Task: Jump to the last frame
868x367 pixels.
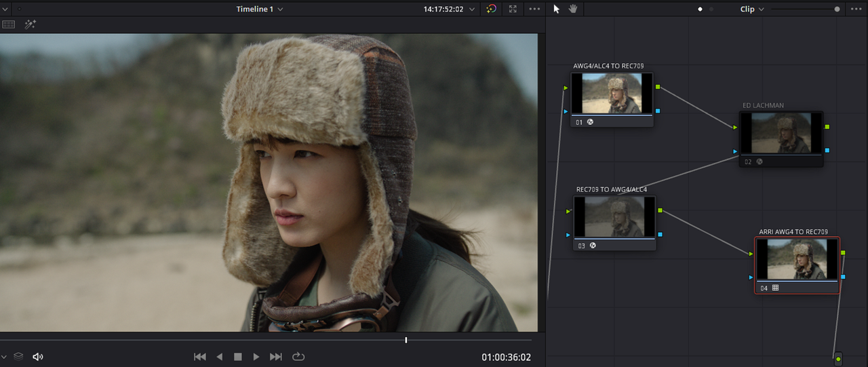Action: tap(276, 356)
